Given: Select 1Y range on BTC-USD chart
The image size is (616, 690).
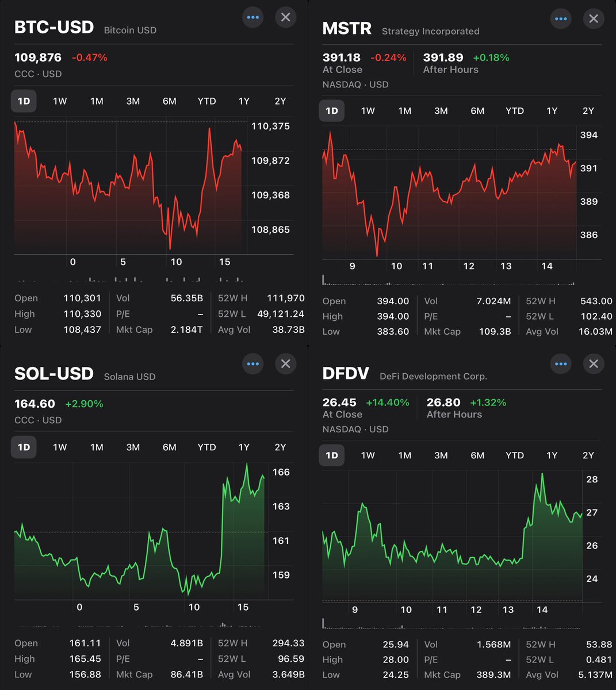Looking at the screenshot, I should pos(244,101).
